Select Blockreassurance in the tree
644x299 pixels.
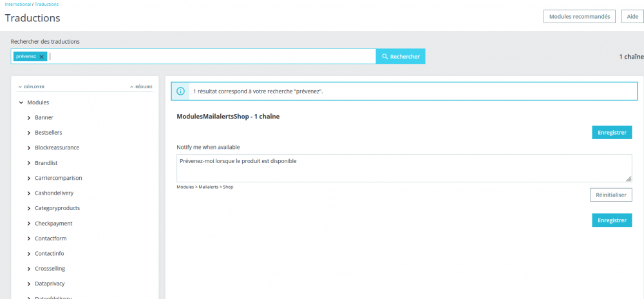point(57,148)
